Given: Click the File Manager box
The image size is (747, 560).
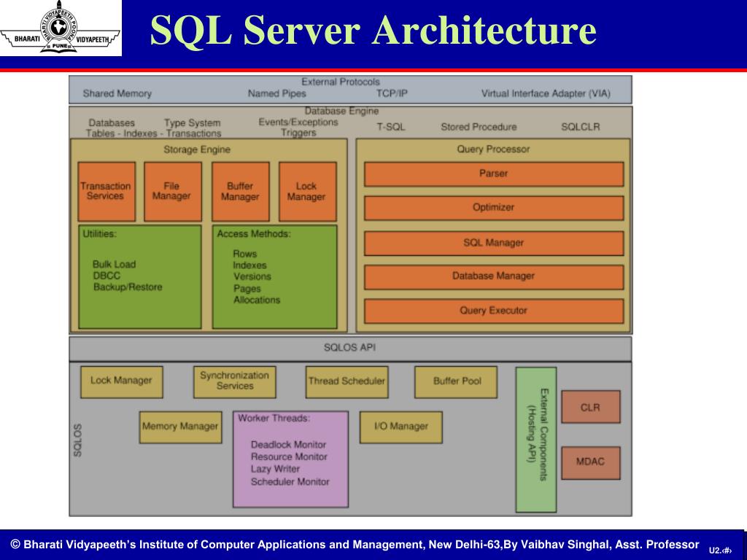Looking at the screenshot, I should pyautogui.click(x=173, y=192).
